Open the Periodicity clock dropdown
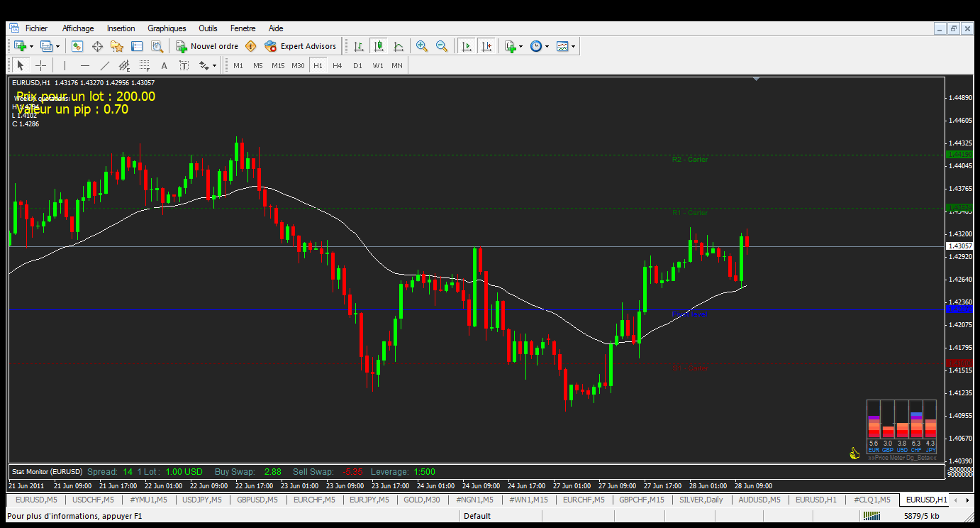Viewport: 980px width, 528px height. pos(547,47)
